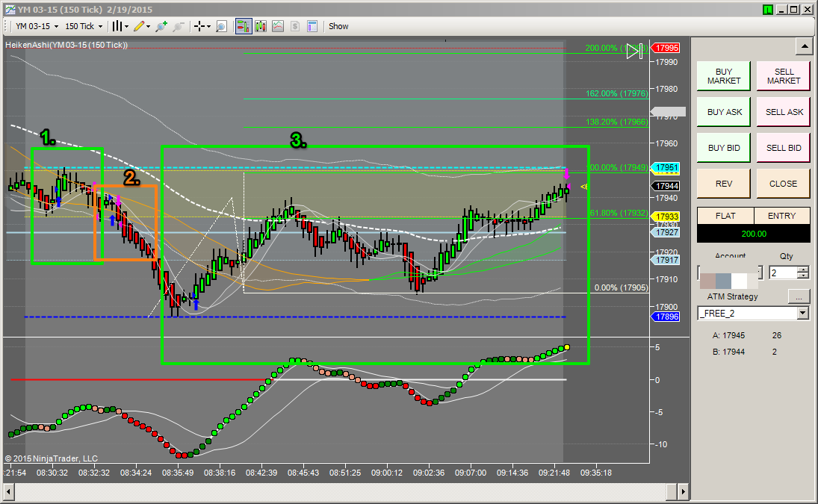Click the FLAT position cell
Viewport: 818px width, 504px height.
point(725,216)
